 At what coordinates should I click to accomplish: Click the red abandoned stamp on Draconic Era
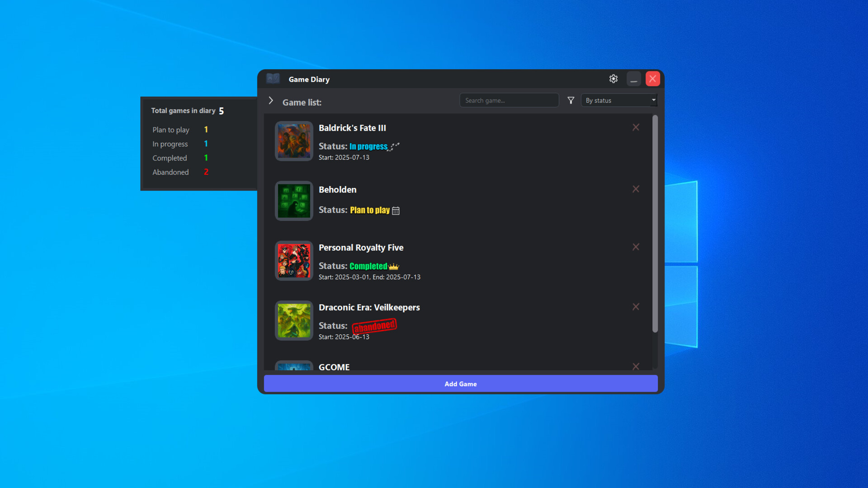click(x=374, y=326)
